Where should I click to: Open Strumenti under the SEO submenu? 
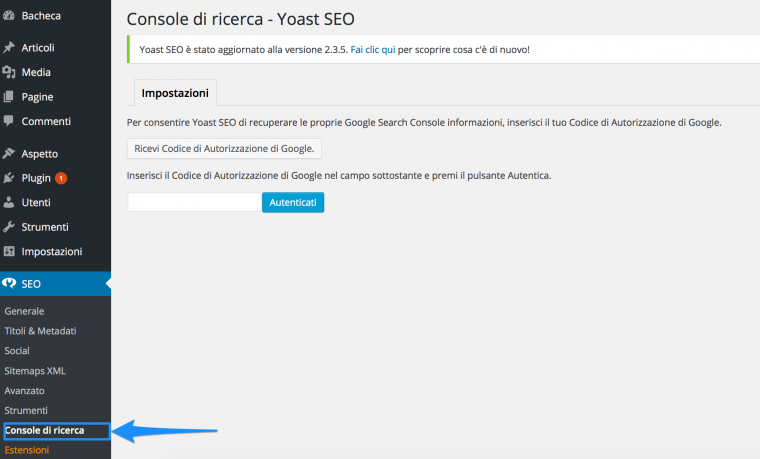(x=26, y=411)
